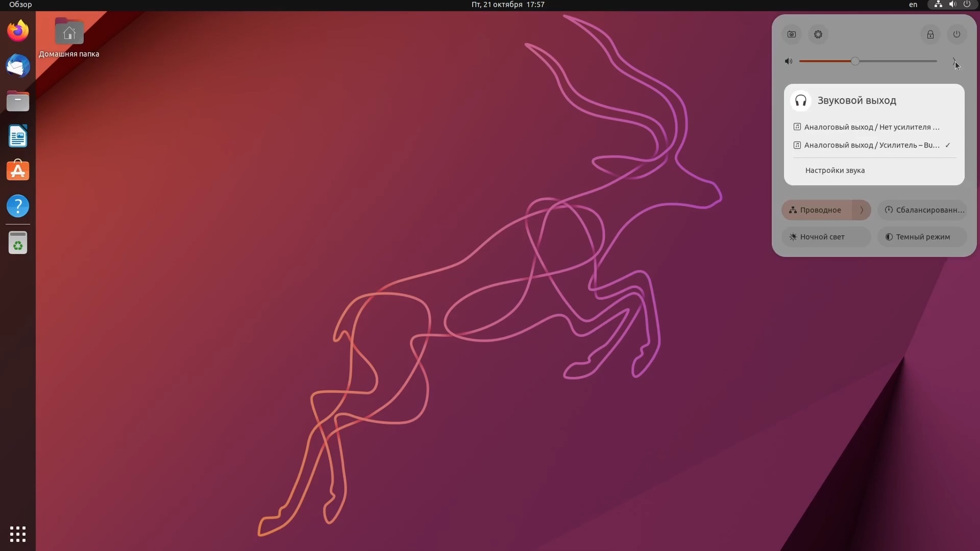Click the Звуковой выход header text
Screen dimensions: 980x551
tap(857, 101)
